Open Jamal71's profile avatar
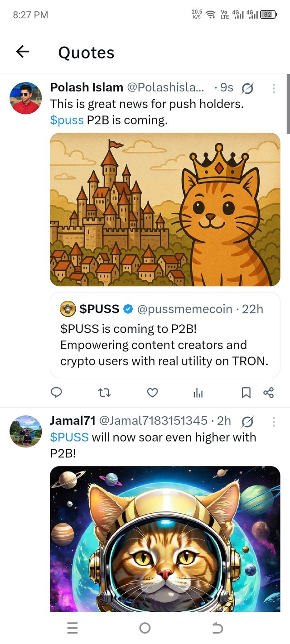Image resolution: width=290 pixels, height=644 pixels. [26, 431]
